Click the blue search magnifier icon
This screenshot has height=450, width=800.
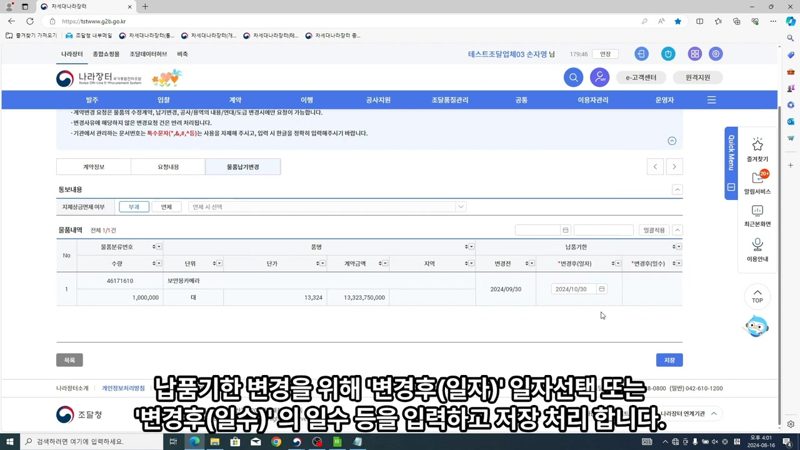pyautogui.click(x=573, y=78)
